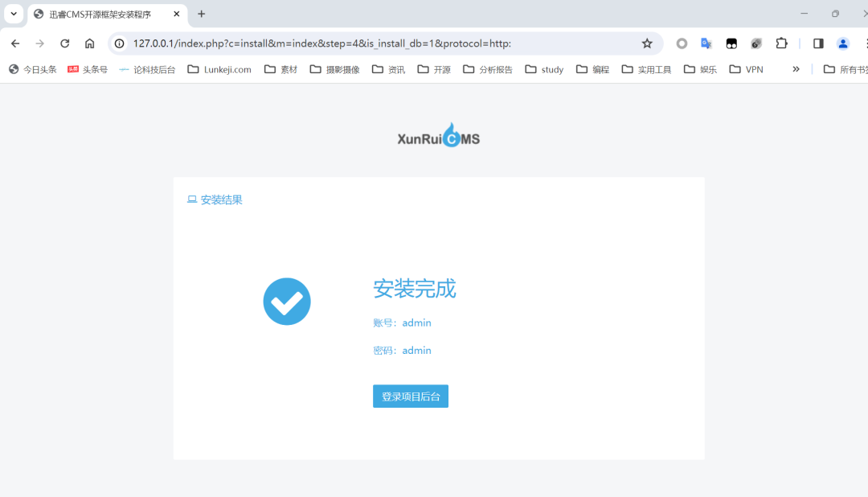This screenshot has height=497, width=868.
Task: Open the Google Translate extension icon
Action: coord(706,43)
